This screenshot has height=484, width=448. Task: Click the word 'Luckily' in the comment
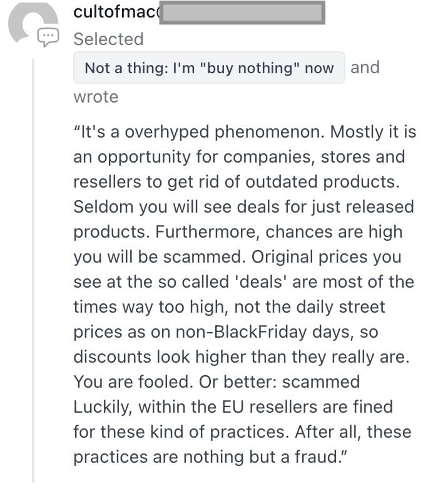[x=103, y=407]
